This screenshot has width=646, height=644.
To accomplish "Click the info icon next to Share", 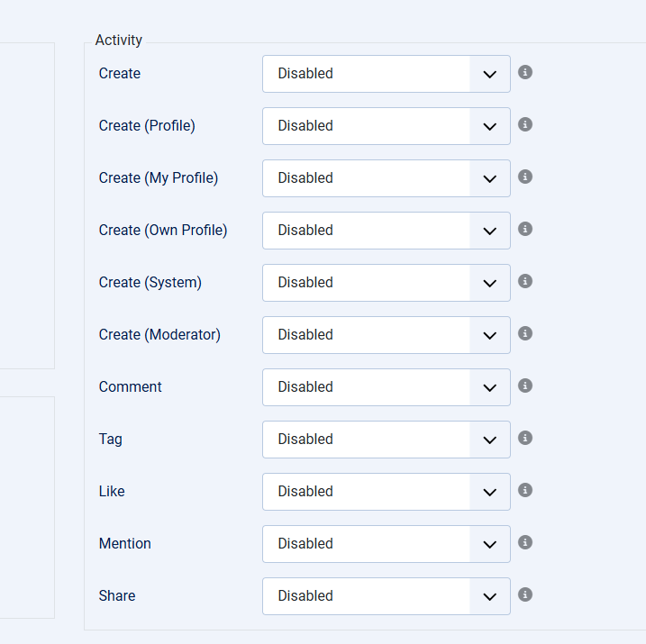I will 525,594.
